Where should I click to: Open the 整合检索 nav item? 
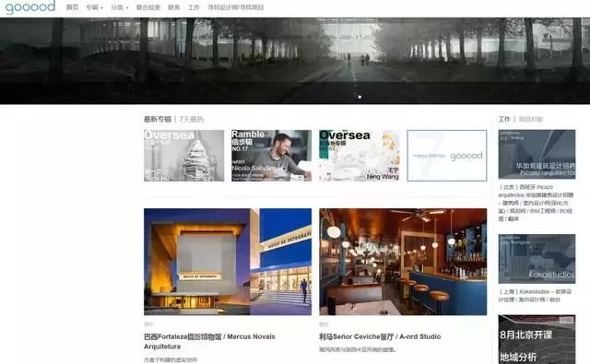pos(147,7)
